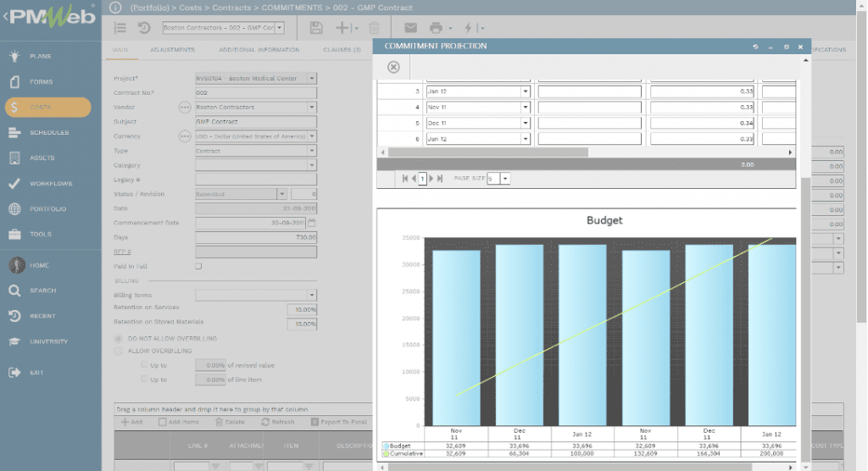This screenshot has height=471, width=868.
Task: Go to last page in pager
Action: (x=440, y=178)
